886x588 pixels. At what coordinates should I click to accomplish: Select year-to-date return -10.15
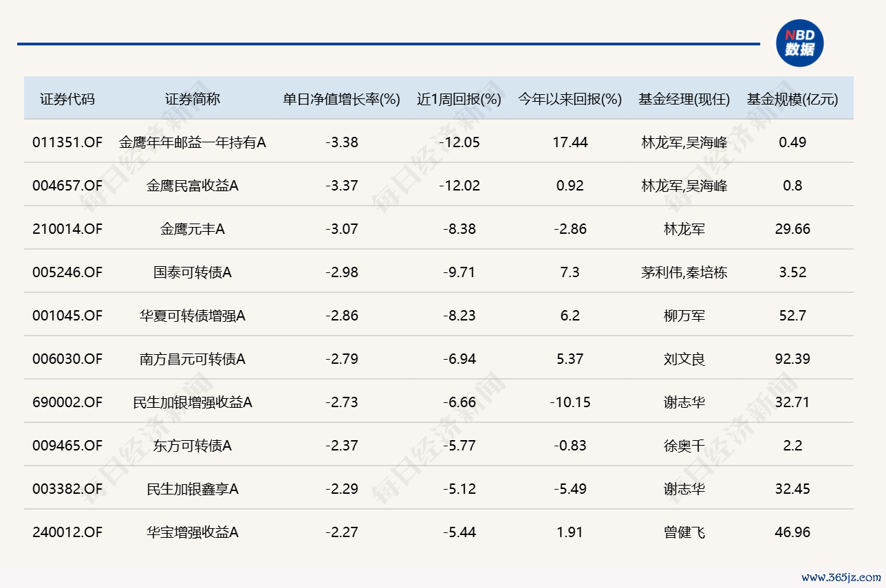point(570,402)
